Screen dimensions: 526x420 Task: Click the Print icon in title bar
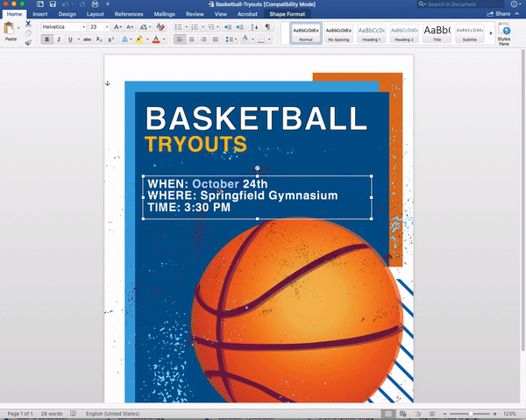95,4
